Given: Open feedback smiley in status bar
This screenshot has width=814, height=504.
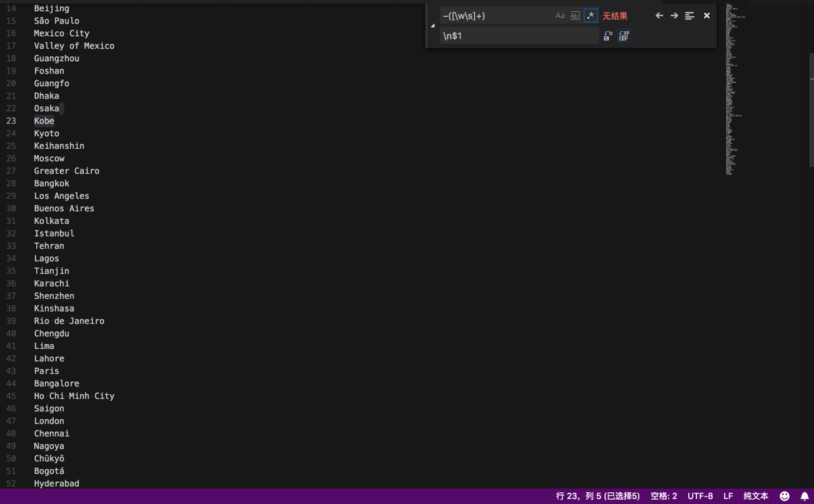Looking at the screenshot, I should [784, 496].
